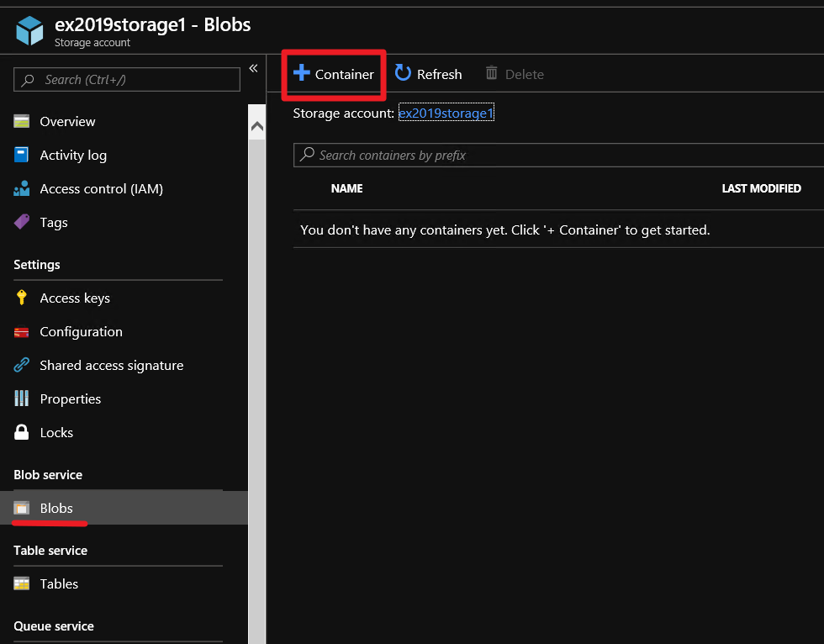This screenshot has height=644, width=824.
Task: Click the Locks padlock icon
Action: [22, 432]
